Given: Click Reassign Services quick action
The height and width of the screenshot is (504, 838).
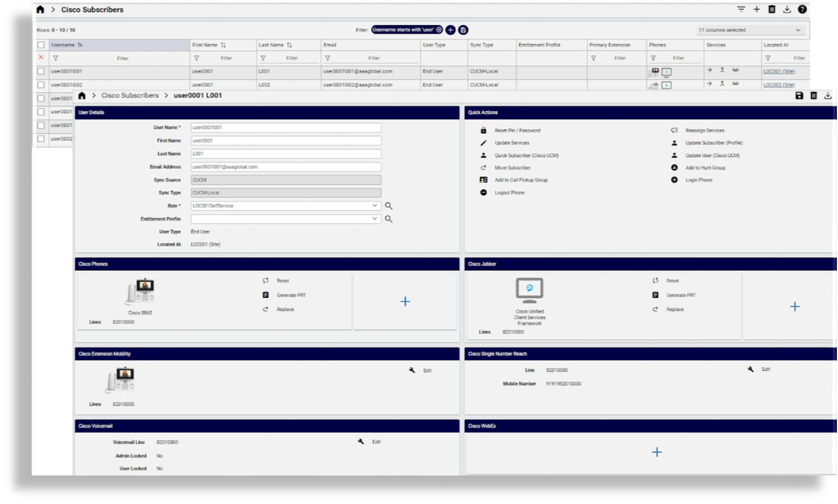Looking at the screenshot, I should 705,130.
